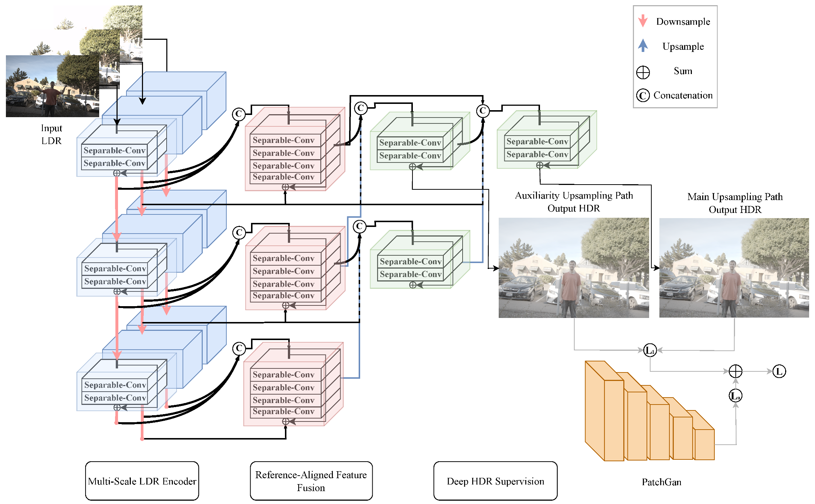Click the front Input LDR photo
815x504 pixels.
click(x=52, y=87)
